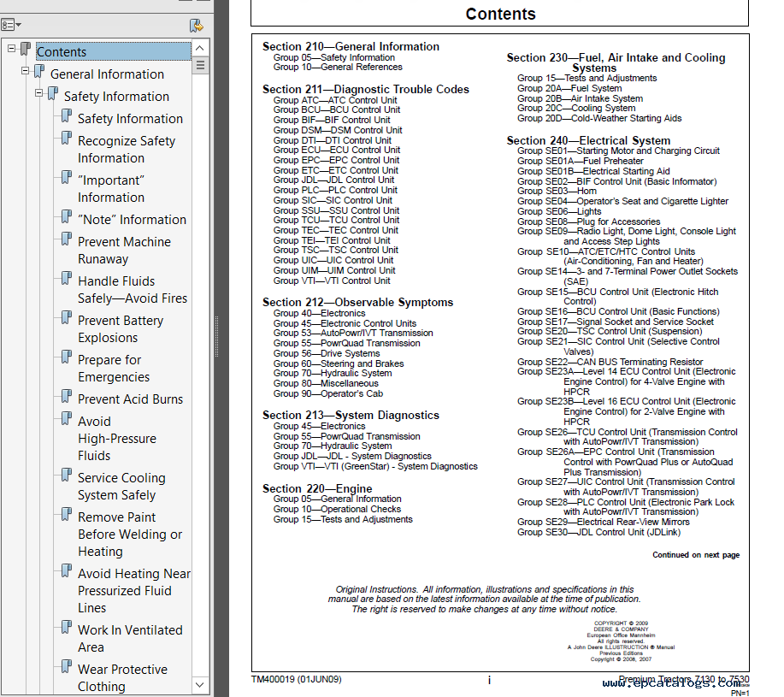Click the Prepare for Emergencies bookmark icon
This screenshot has height=697, width=784.
pyautogui.click(x=66, y=357)
